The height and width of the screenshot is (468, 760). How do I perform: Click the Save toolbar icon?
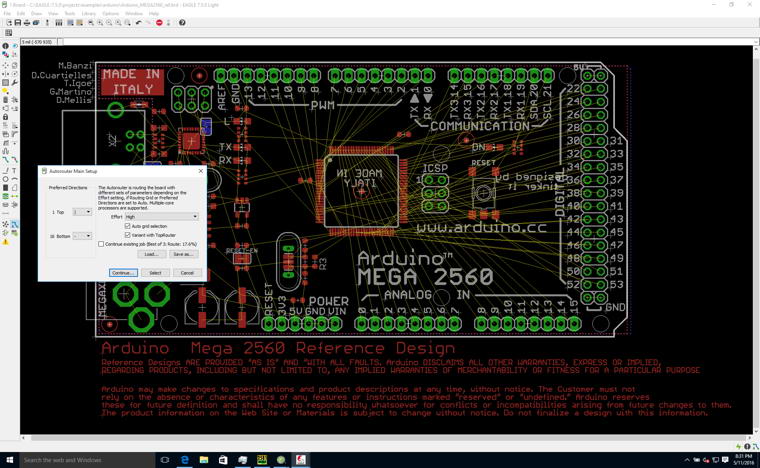pos(18,23)
